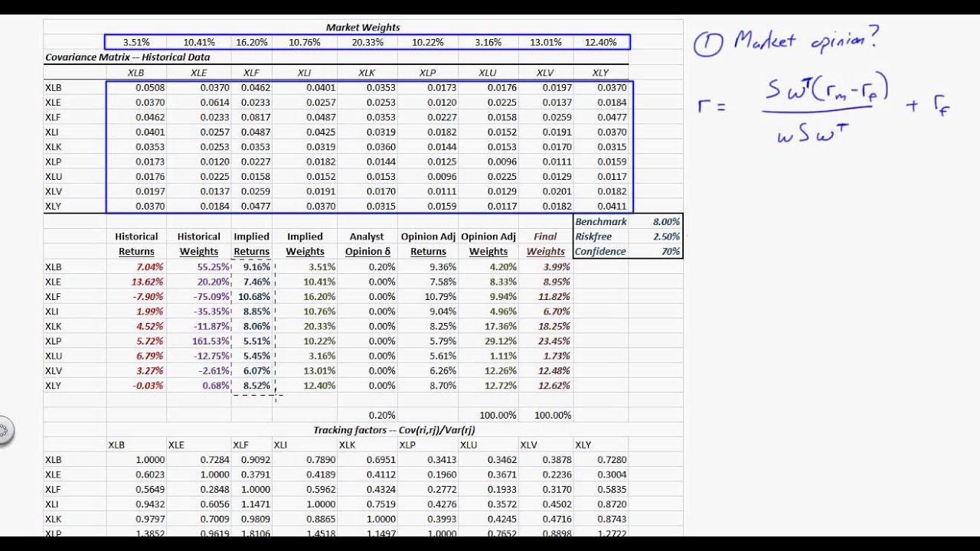980x551 pixels.
Task: Select the Implied Weights column header
Action: (305, 244)
